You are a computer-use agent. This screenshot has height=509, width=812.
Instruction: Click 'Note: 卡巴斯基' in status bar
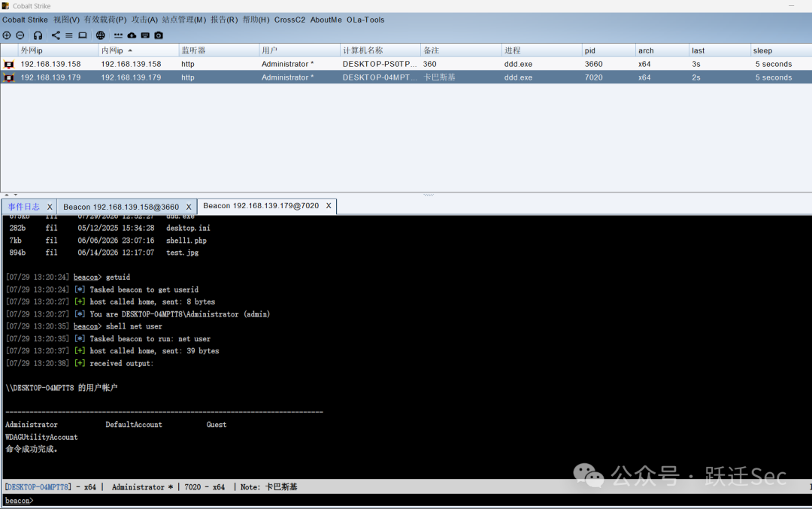(268, 487)
